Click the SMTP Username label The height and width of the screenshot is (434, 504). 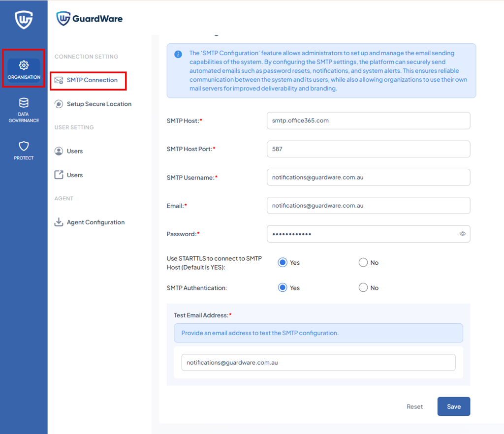coord(192,178)
